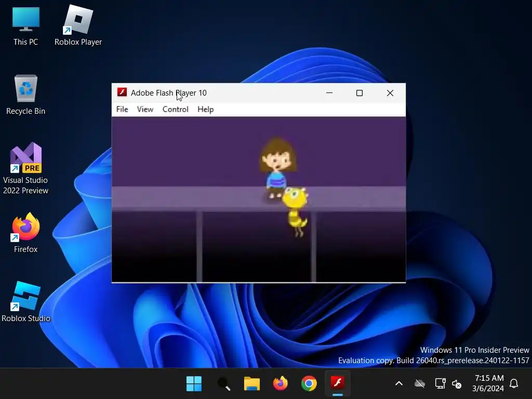
Task: Click the muted volume tray icon
Action: 457,384
